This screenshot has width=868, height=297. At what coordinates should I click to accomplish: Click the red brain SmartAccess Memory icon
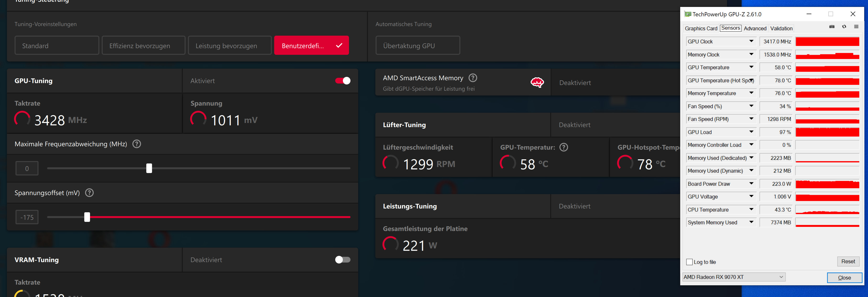click(537, 82)
